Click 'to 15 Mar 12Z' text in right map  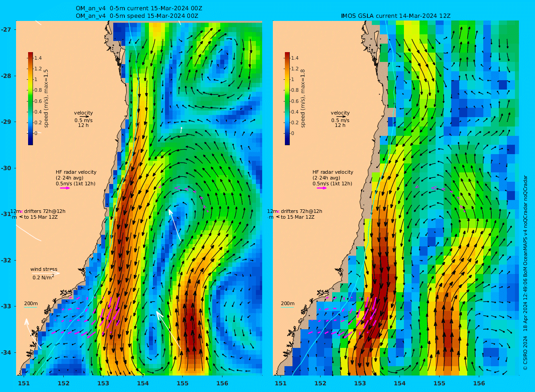coord(298,217)
